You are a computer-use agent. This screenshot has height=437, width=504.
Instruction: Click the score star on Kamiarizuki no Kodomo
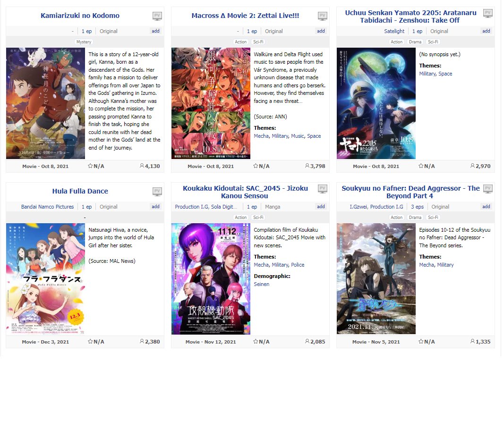(x=90, y=166)
